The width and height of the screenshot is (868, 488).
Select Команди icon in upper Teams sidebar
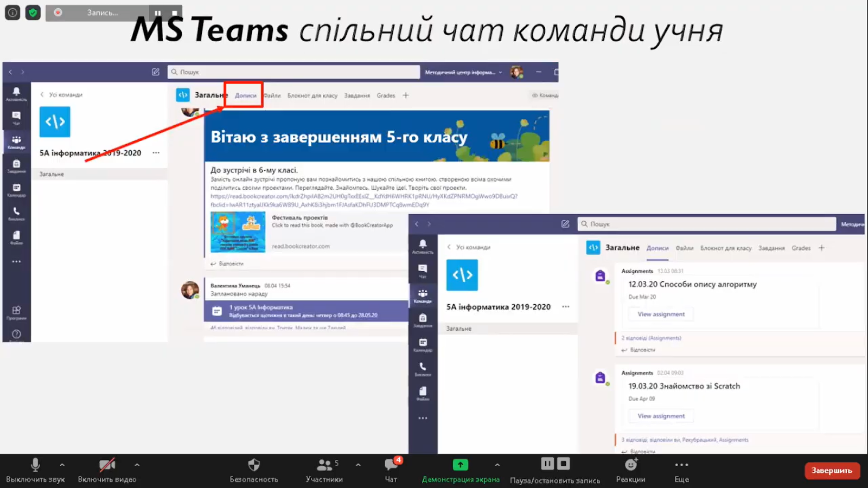tap(16, 142)
